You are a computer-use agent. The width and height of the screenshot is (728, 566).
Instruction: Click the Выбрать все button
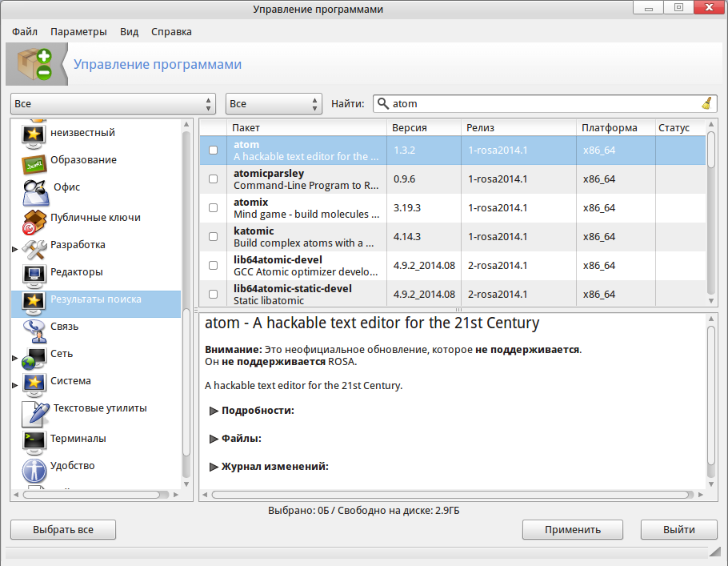[x=63, y=530]
